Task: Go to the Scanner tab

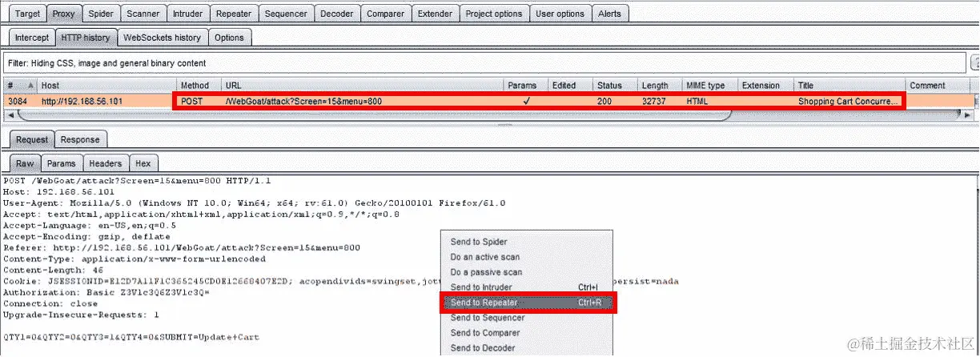Action: (143, 13)
